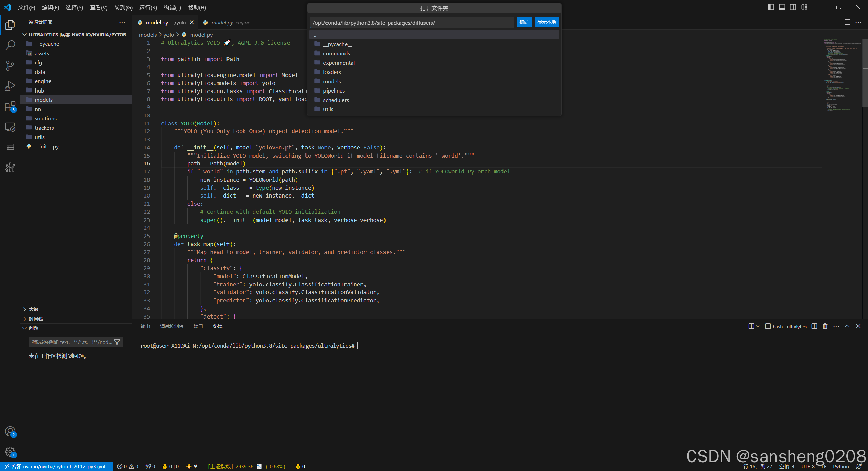Open the Search view in activity bar
Screen dimensions: 868x471
tap(10, 45)
